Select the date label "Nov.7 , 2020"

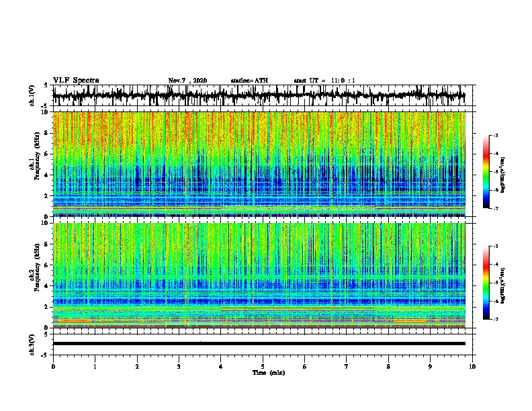(x=187, y=81)
